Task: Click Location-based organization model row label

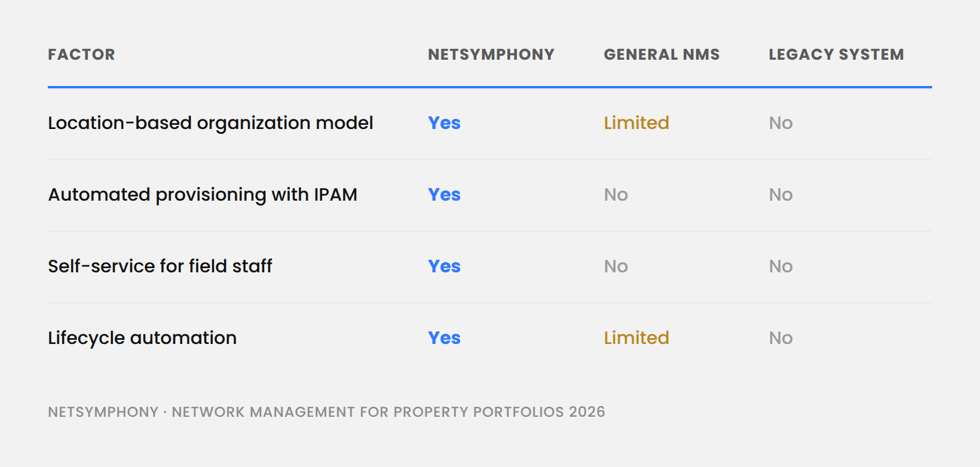Action: (x=210, y=123)
